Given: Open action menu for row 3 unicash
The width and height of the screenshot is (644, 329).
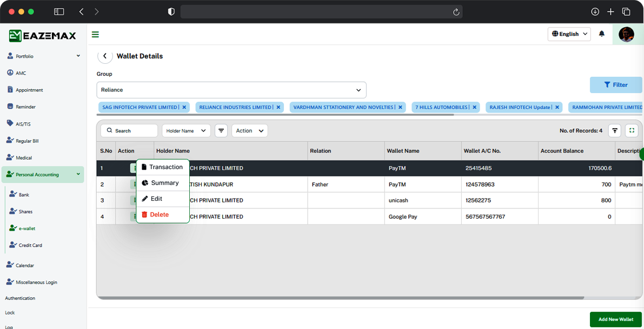Looking at the screenshot, I should [134, 200].
